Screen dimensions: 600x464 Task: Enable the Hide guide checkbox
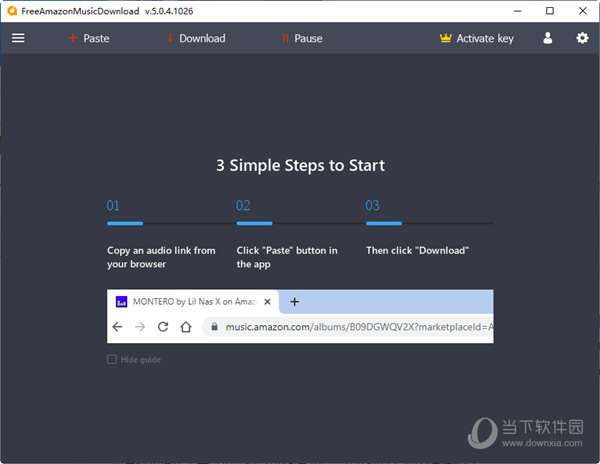(112, 359)
